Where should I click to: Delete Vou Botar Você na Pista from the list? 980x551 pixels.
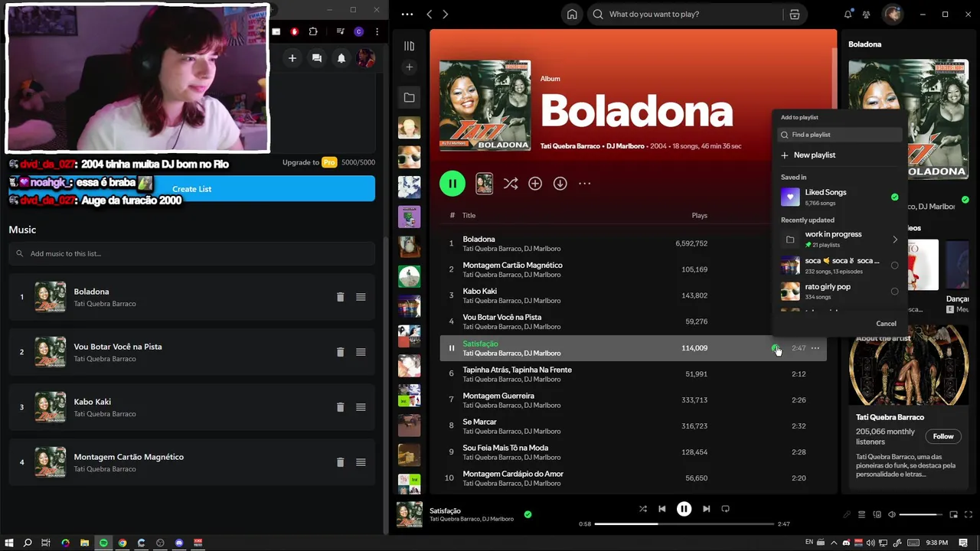340,352
